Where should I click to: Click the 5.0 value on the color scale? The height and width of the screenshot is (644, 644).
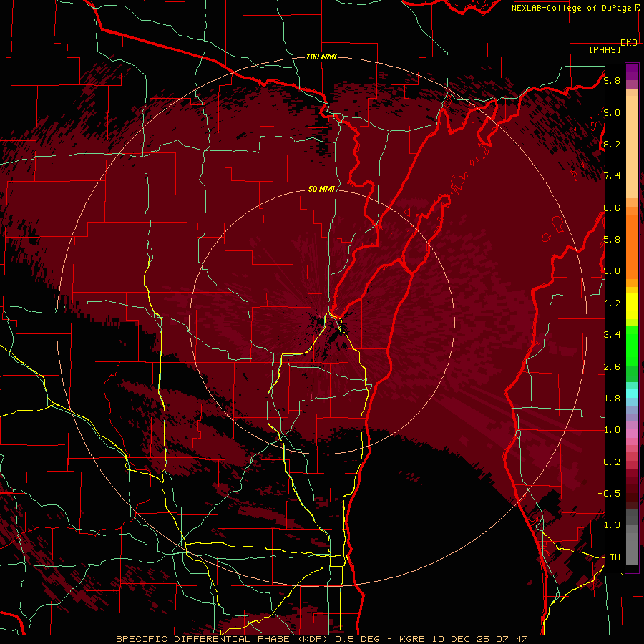pos(612,271)
